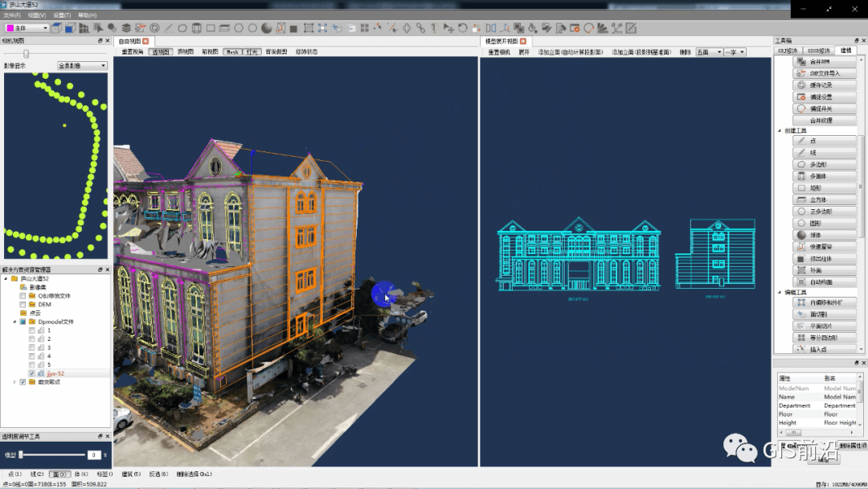Click the insert point (插入点) tool
The image size is (868, 489).
825,349
